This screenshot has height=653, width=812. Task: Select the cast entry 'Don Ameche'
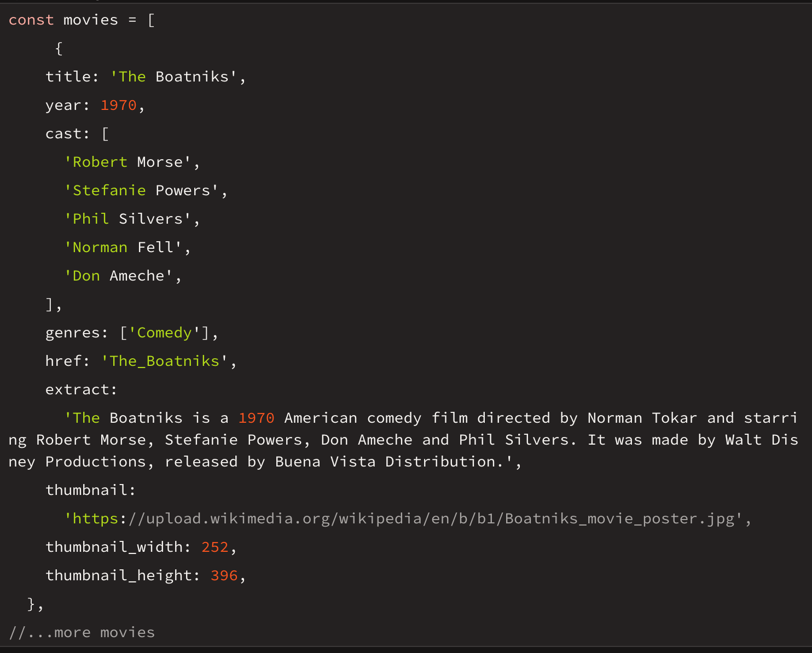118,276
